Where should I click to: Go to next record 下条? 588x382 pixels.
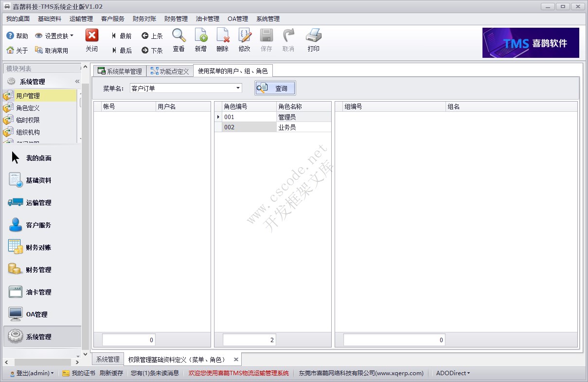pyautogui.click(x=152, y=50)
